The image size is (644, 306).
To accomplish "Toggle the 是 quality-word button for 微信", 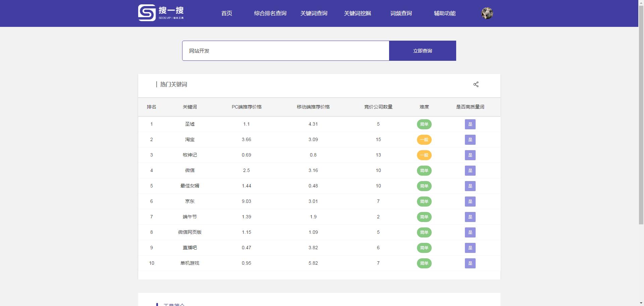I will [x=470, y=170].
